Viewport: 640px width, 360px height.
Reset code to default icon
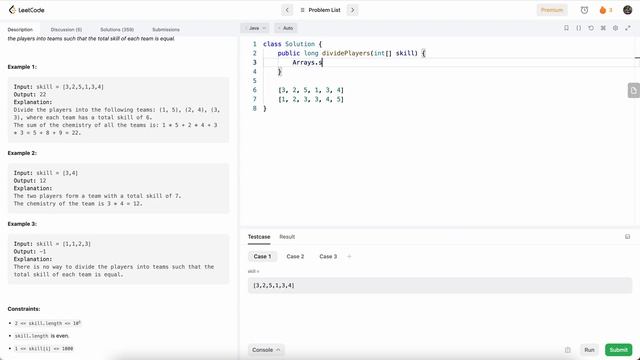coord(591,28)
